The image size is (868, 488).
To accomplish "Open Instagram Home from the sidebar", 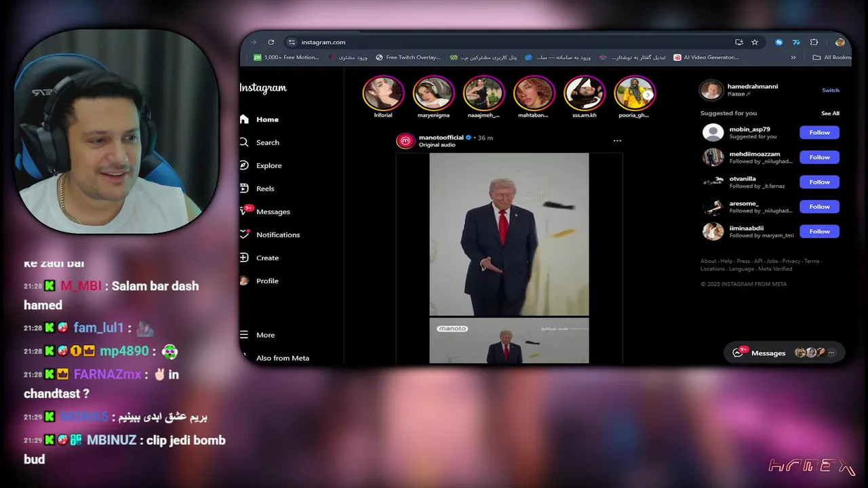I will (x=259, y=119).
